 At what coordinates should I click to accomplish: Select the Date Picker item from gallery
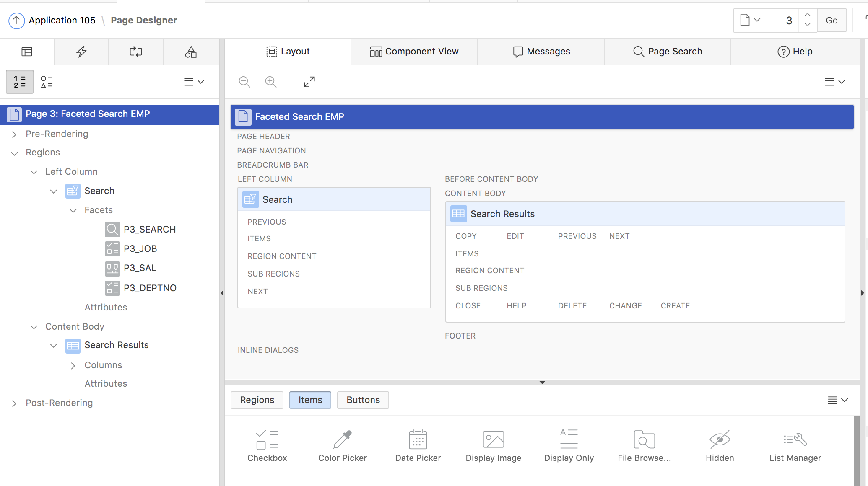pos(418,445)
